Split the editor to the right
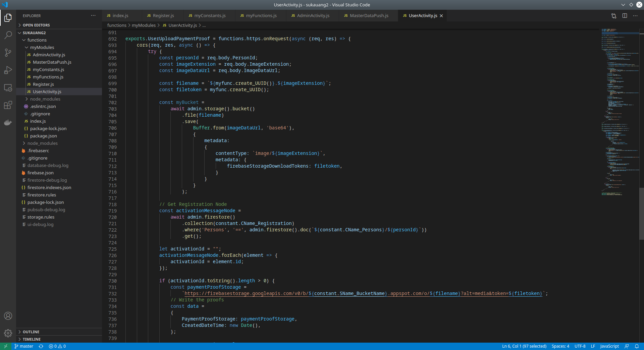 (x=625, y=16)
